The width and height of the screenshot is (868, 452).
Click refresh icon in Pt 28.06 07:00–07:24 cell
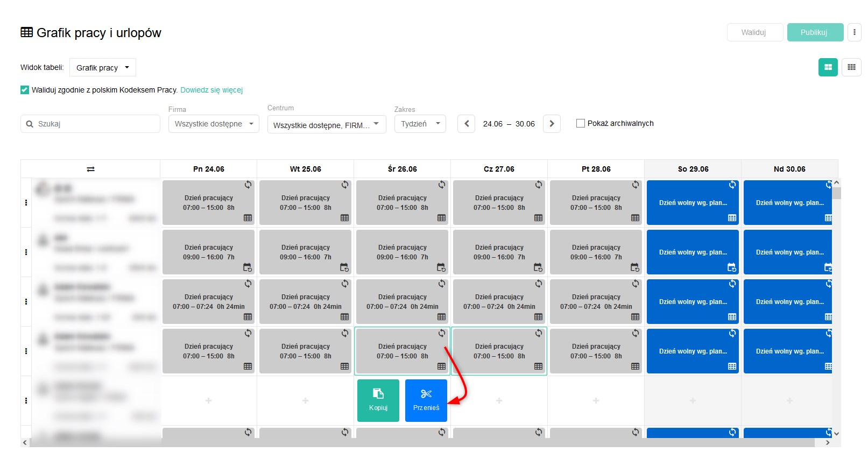(x=636, y=284)
